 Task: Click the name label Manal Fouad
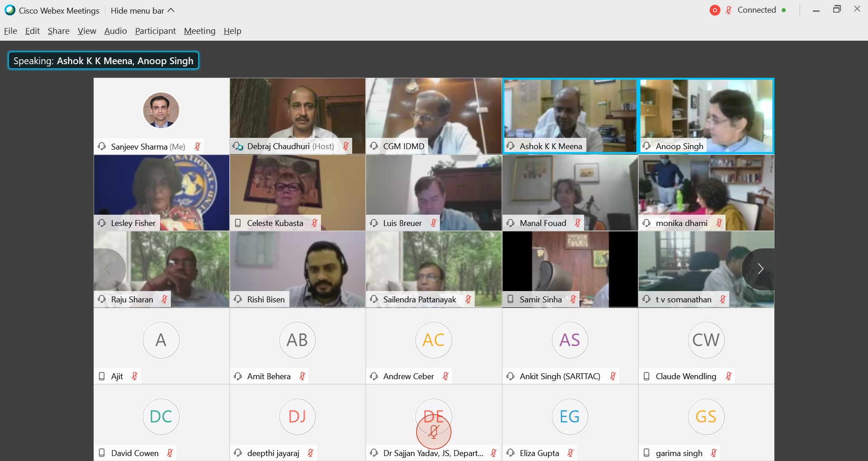click(543, 223)
